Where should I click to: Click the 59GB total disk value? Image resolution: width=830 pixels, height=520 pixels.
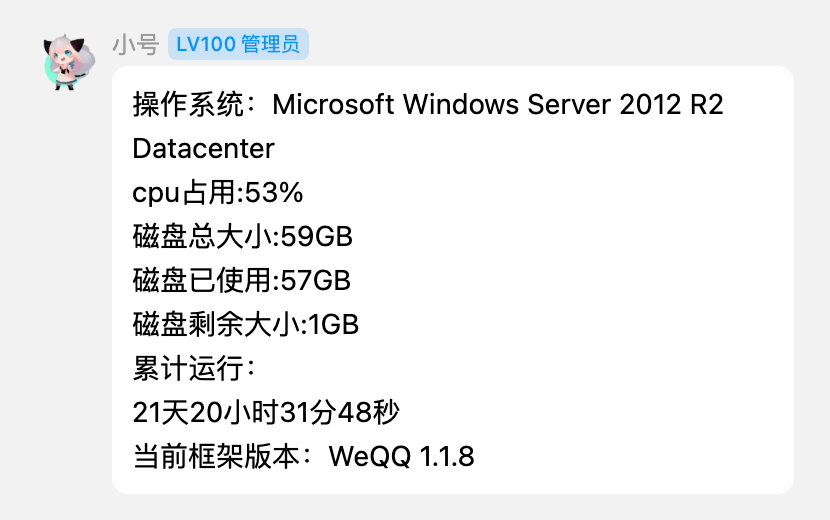tap(317, 237)
